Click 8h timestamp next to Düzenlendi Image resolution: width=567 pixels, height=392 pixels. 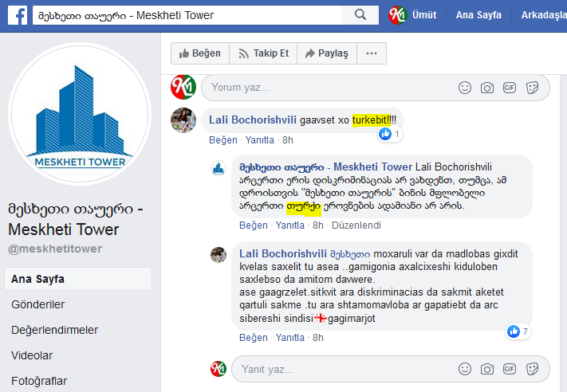(x=318, y=225)
